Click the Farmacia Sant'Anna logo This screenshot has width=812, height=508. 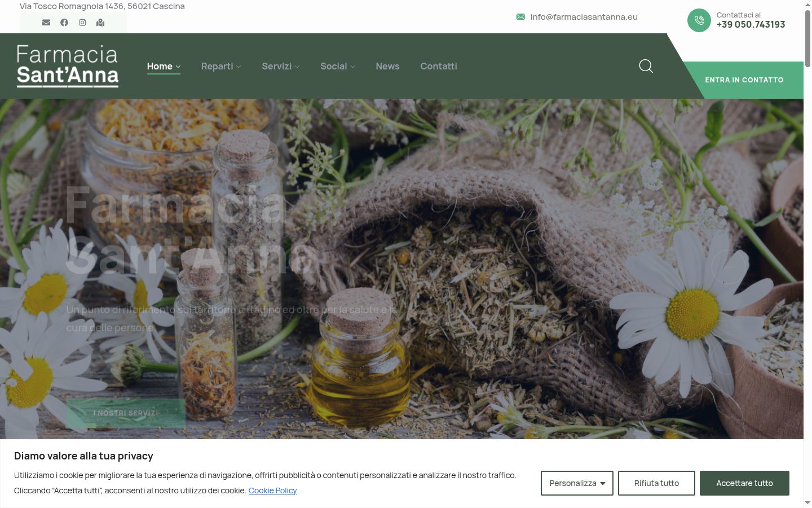point(68,66)
